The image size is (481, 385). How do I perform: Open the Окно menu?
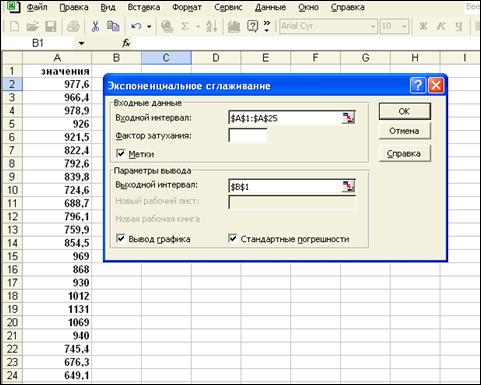pyautogui.click(x=308, y=7)
